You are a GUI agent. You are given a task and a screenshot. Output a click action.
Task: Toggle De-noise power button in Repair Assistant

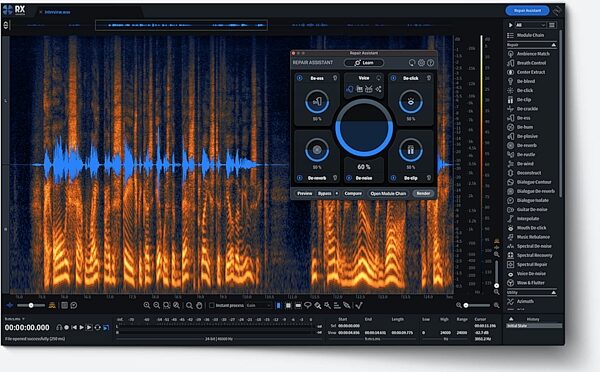coord(349,178)
